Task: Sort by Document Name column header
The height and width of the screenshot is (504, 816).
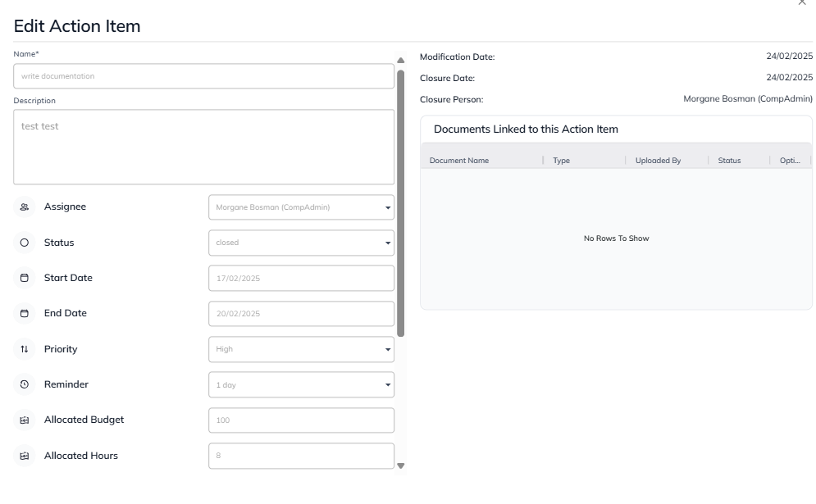Action: 459,161
